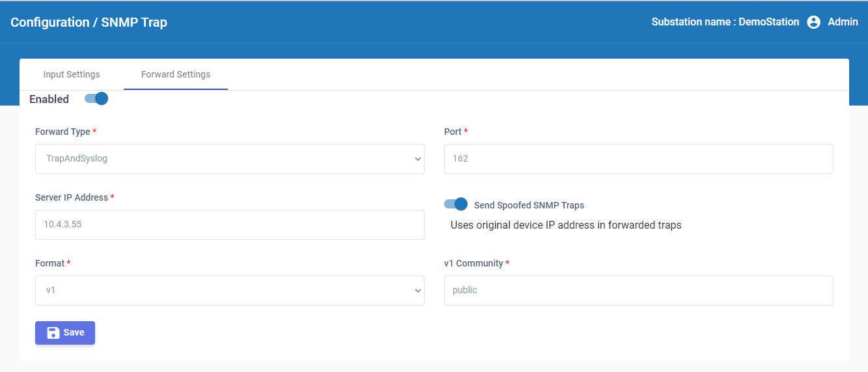Click the Configuration / SNMP Trap heading

click(x=89, y=22)
